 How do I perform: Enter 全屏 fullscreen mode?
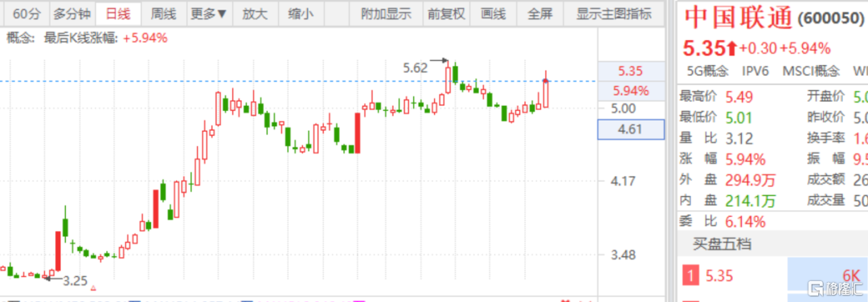pyautogui.click(x=540, y=14)
